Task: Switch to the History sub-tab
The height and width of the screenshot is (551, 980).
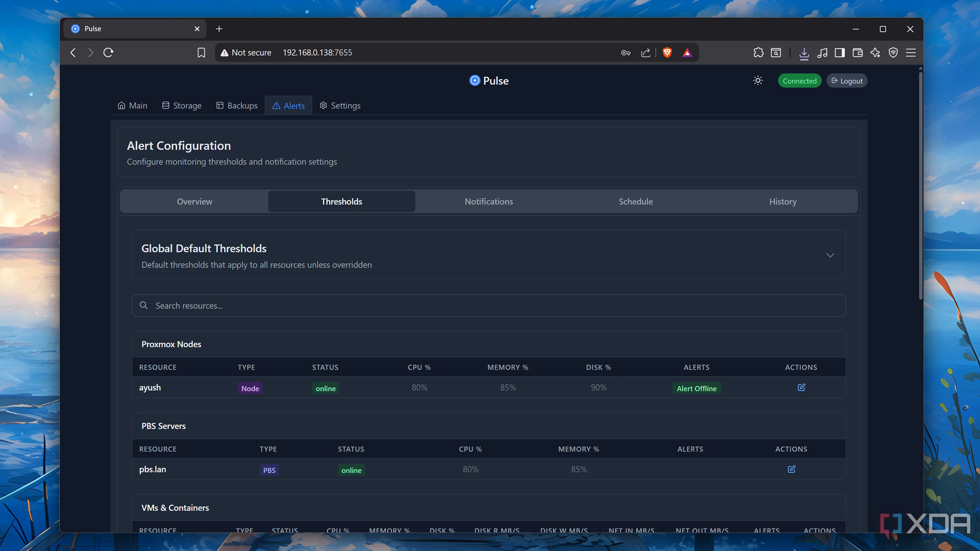Action: click(x=782, y=201)
